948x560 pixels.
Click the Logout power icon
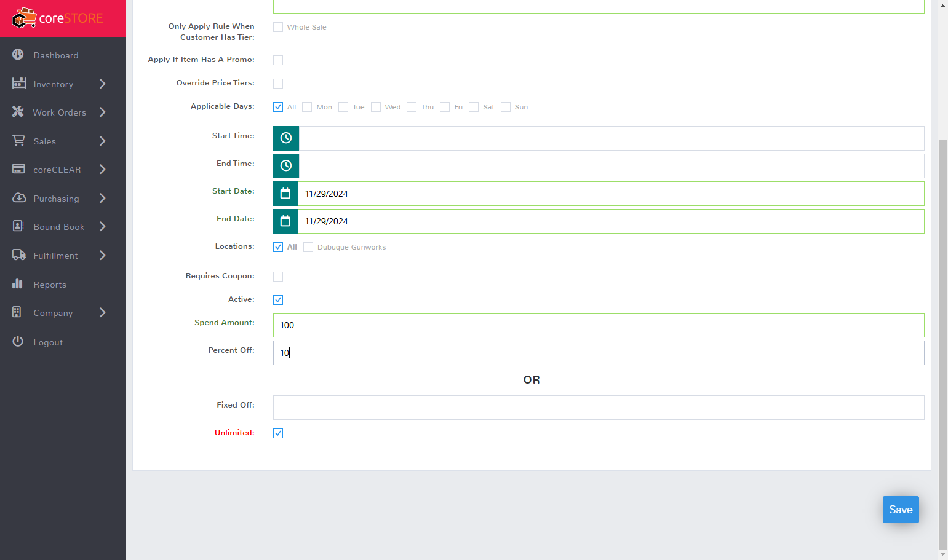click(18, 342)
